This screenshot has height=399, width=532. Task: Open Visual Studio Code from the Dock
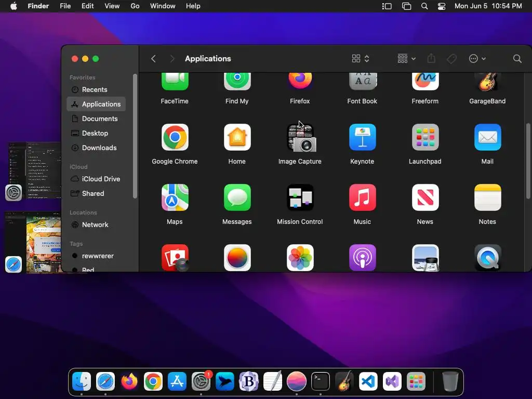click(x=368, y=381)
